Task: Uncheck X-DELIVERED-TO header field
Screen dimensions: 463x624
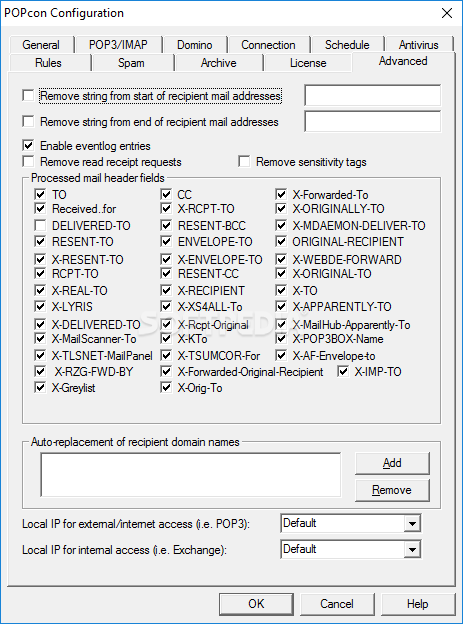Action: tap(40, 324)
